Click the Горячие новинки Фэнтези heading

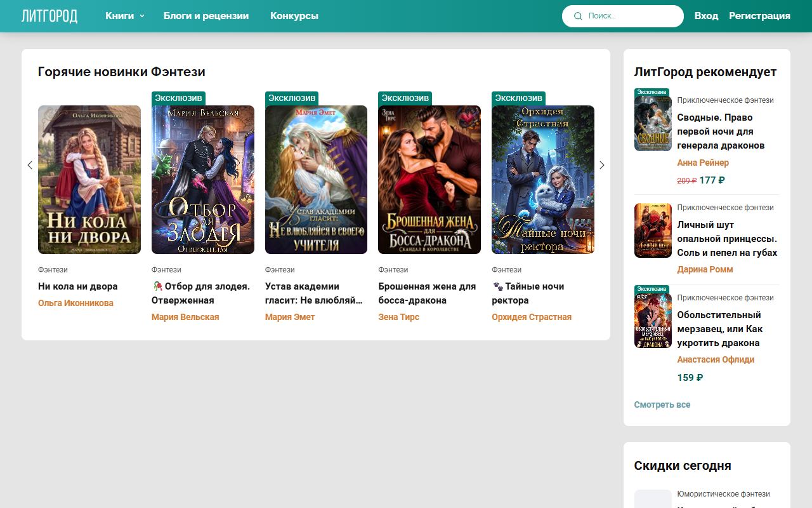tap(122, 72)
